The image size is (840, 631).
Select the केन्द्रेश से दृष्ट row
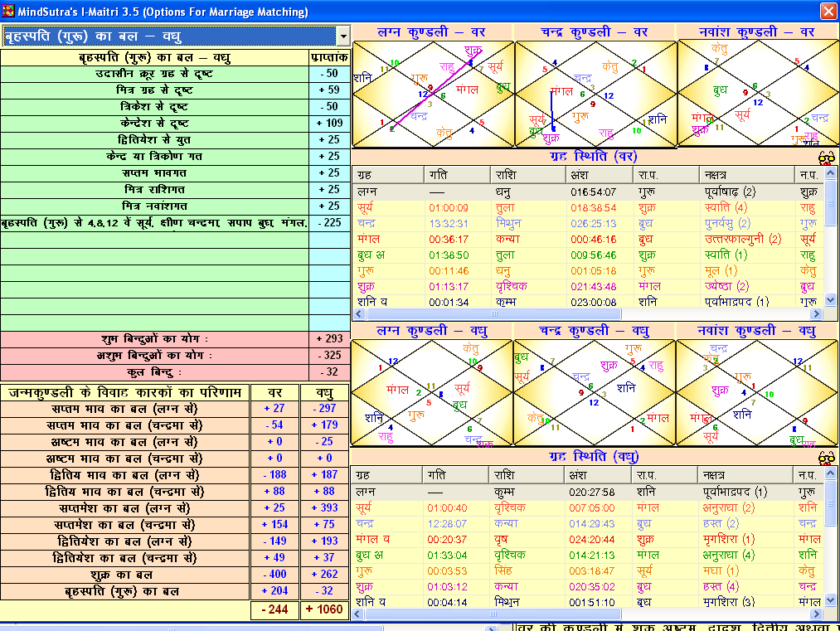[175, 124]
